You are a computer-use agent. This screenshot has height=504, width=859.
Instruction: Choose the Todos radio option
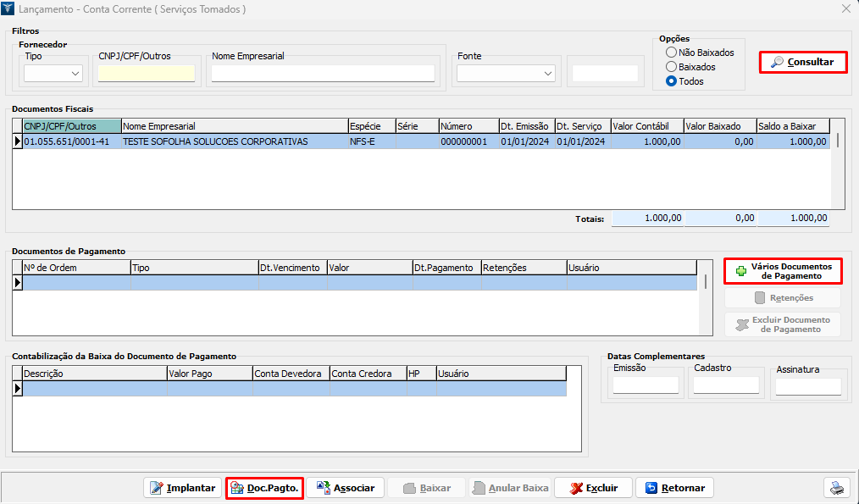click(672, 81)
